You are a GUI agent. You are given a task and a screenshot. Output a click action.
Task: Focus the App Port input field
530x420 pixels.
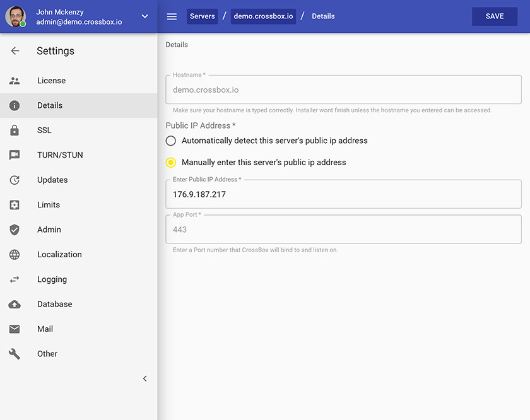pyautogui.click(x=343, y=230)
